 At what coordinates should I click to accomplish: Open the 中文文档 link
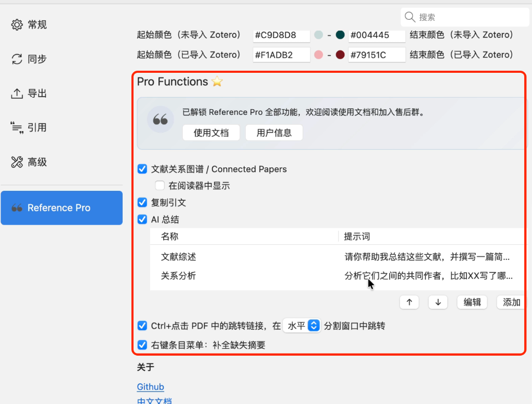154,401
